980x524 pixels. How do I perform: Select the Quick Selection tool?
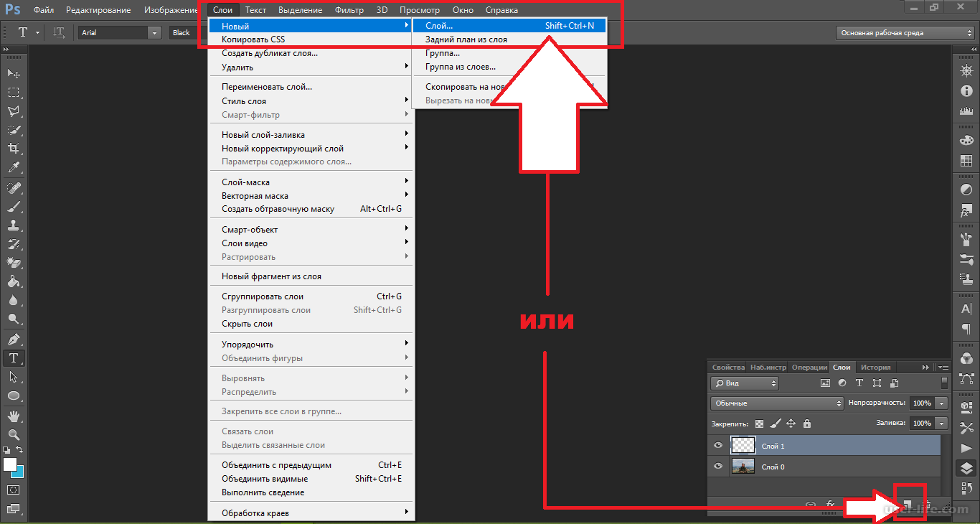coord(14,130)
